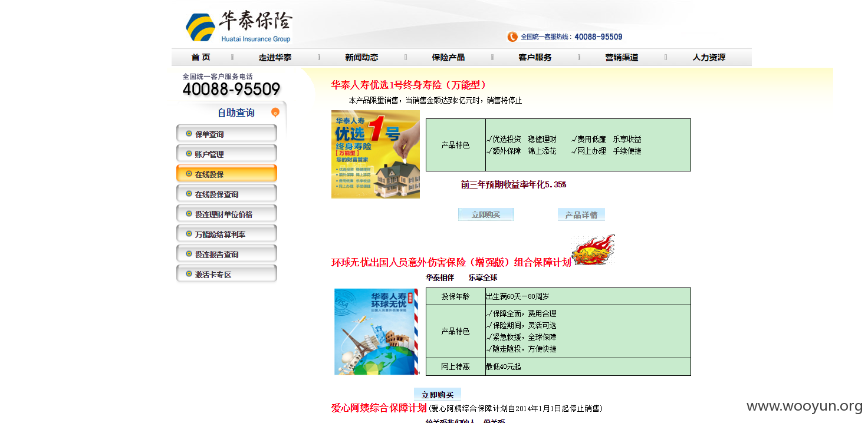Open 投连报告查询 sidebar item
Screen dimensions: 868x423
(x=226, y=254)
